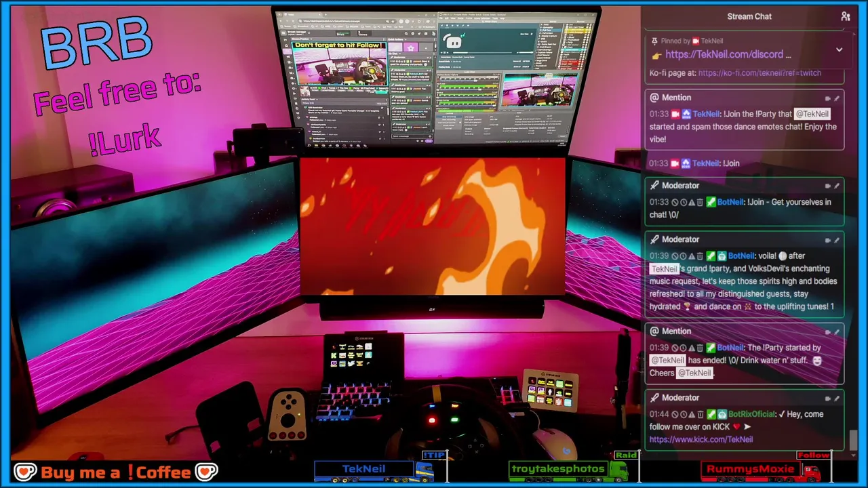Click warn triangle icon on BotNeil's !Join message
The height and width of the screenshot is (488, 868).
(692, 202)
